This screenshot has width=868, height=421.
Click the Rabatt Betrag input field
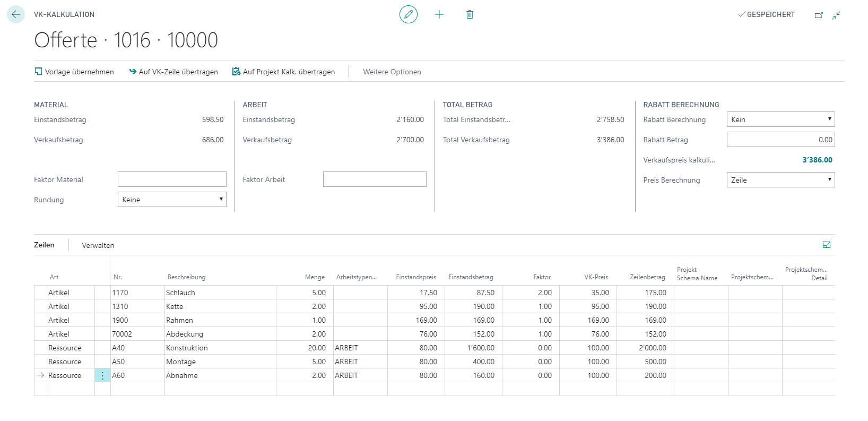780,140
